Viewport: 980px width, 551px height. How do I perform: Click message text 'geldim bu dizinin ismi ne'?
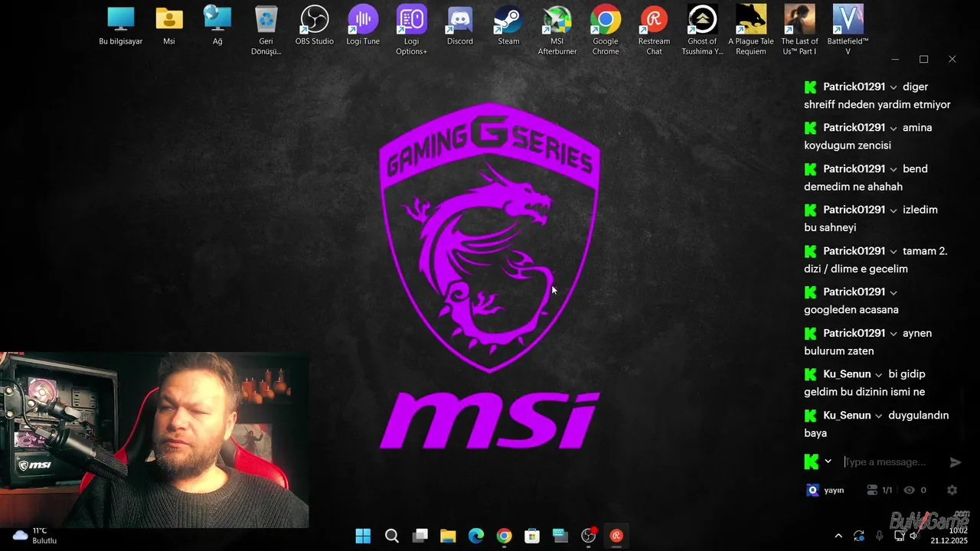[x=864, y=392]
